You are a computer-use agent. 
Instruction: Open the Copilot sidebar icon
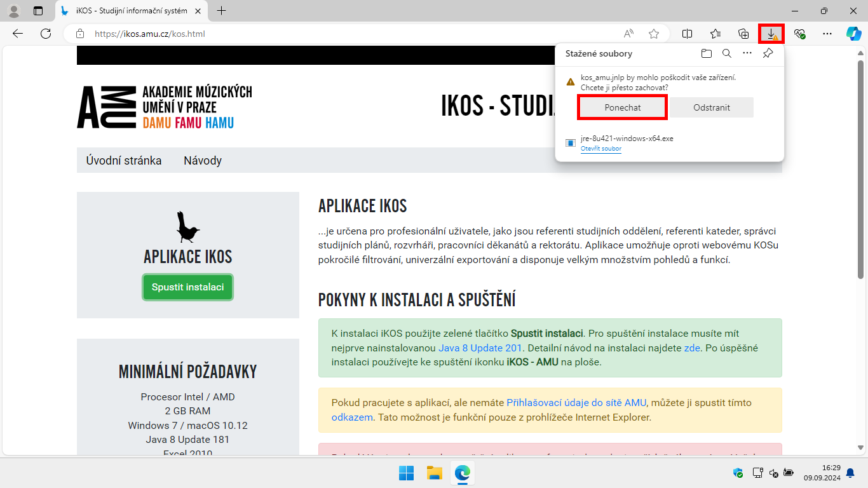coord(853,34)
